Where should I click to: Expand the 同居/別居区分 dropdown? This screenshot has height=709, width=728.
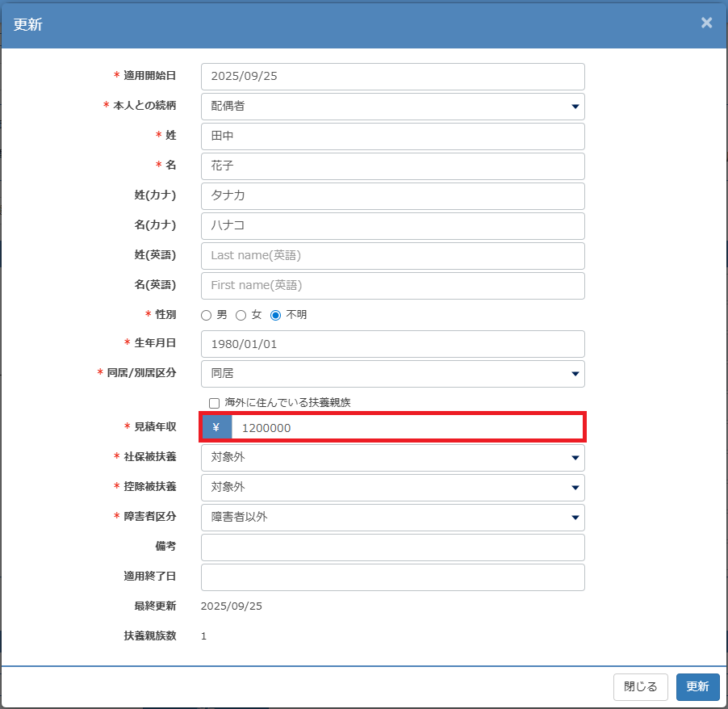click(392, 373)
